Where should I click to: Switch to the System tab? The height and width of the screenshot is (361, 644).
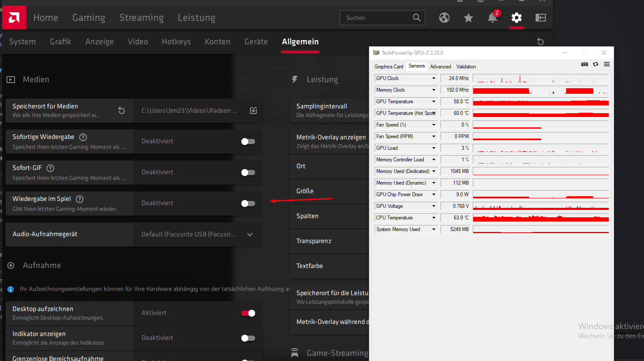click(x=22, y=42)
